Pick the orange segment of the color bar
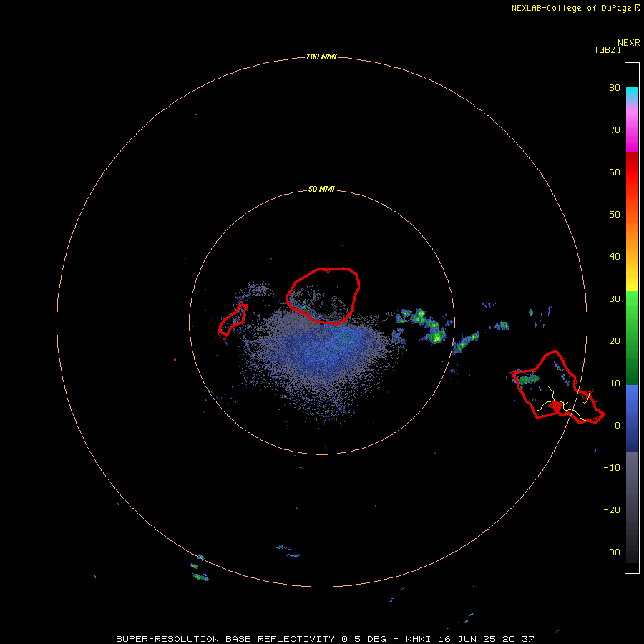644x644 pixels. point(632,234)
